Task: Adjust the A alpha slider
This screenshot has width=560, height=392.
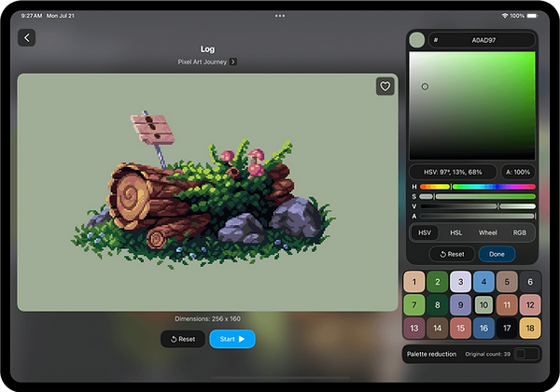Action: click(x=478, y=216)
